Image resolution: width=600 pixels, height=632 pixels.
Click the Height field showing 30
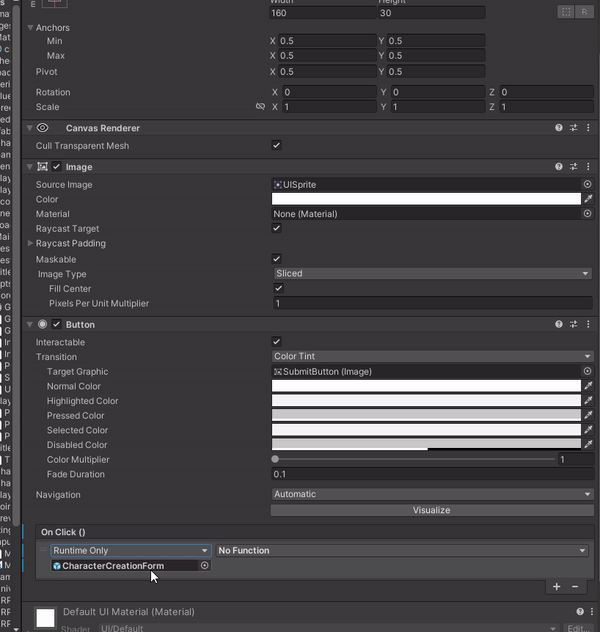point(431,12)
